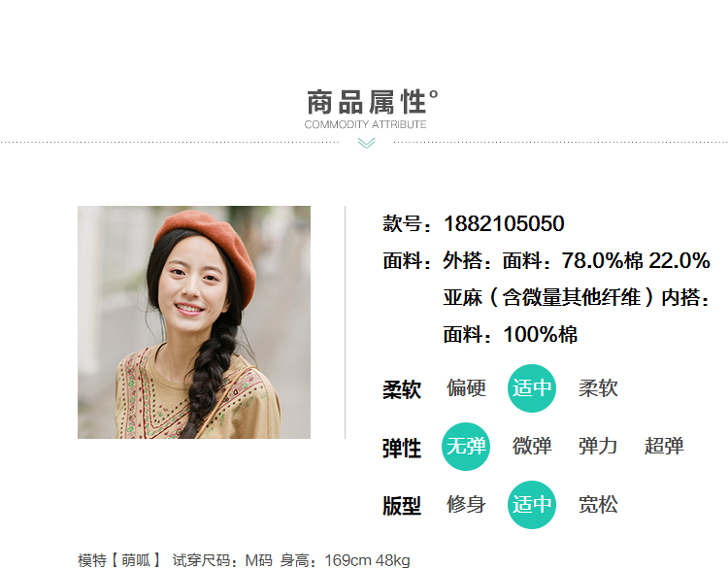Viewport: 728px width, 569px height.
Task: Select the 偏硬 softness option
Action: [466, 387]
